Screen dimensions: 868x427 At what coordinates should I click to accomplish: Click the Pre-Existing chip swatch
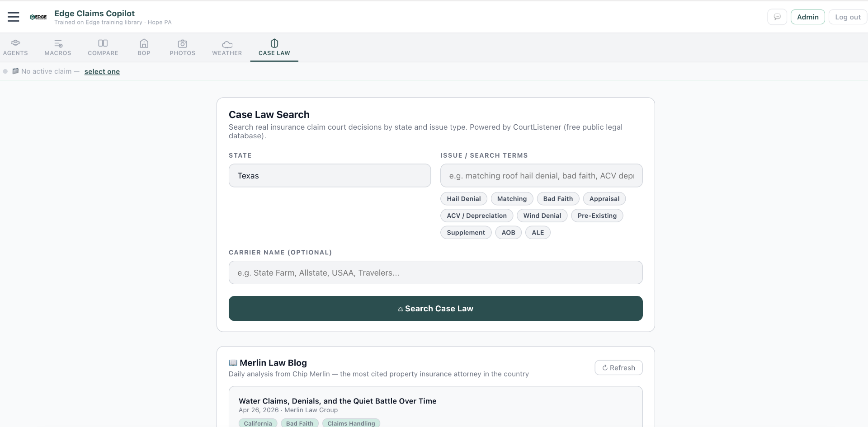click(x=597, y=216)
